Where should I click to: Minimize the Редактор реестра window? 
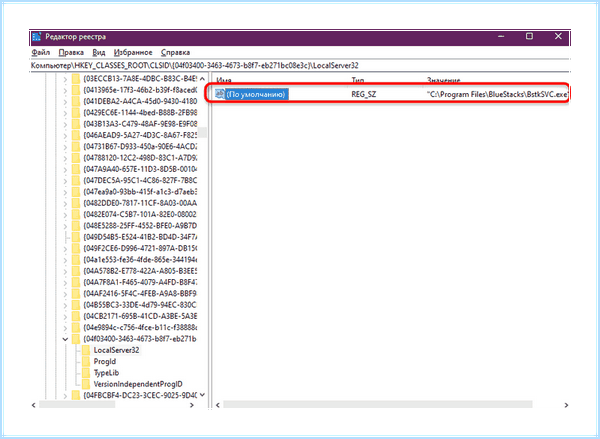501,36
